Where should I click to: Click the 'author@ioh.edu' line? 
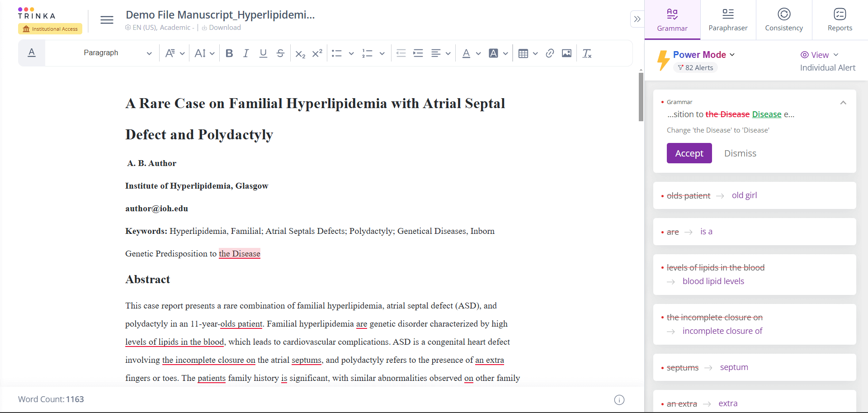tap(157, 209)
